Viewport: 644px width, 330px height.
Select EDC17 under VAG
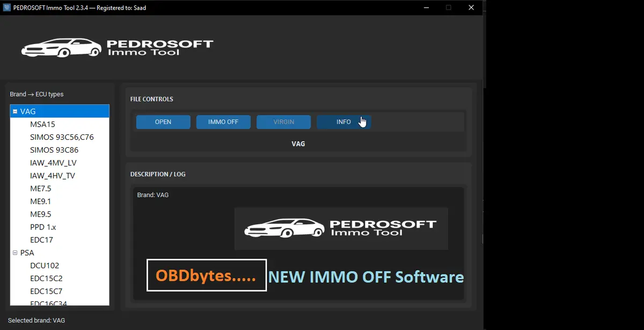tap(41, 240)
